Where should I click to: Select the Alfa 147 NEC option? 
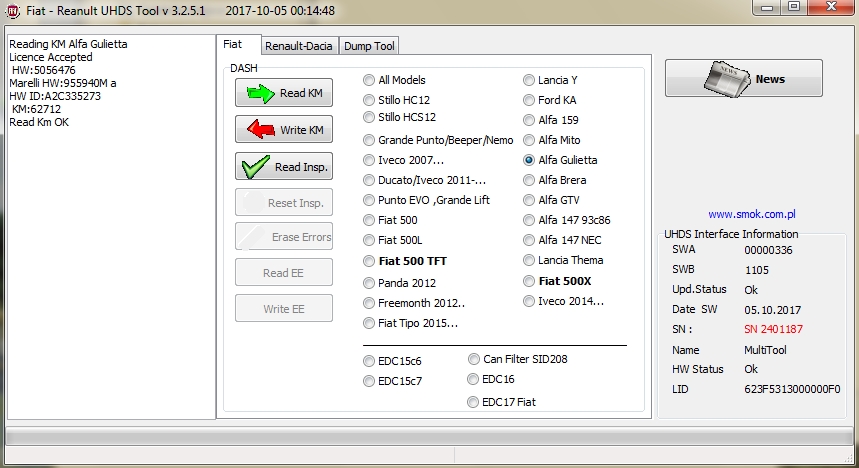click(529, 240)
